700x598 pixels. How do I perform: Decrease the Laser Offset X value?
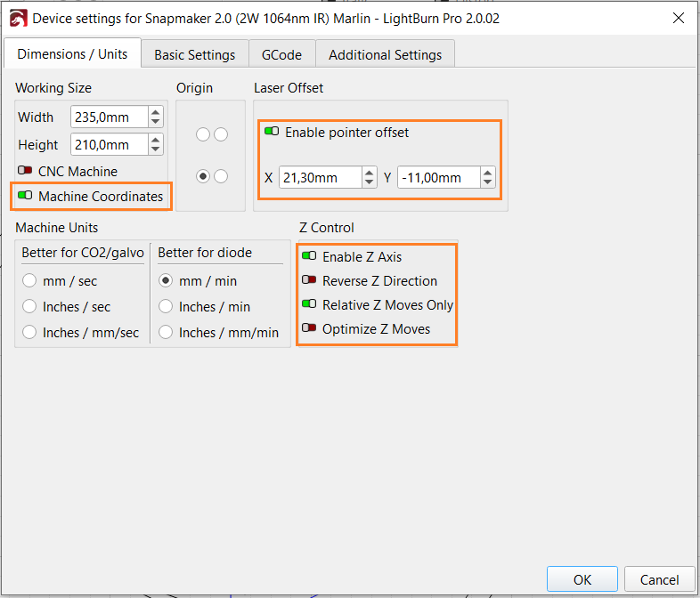click(369, 182)
